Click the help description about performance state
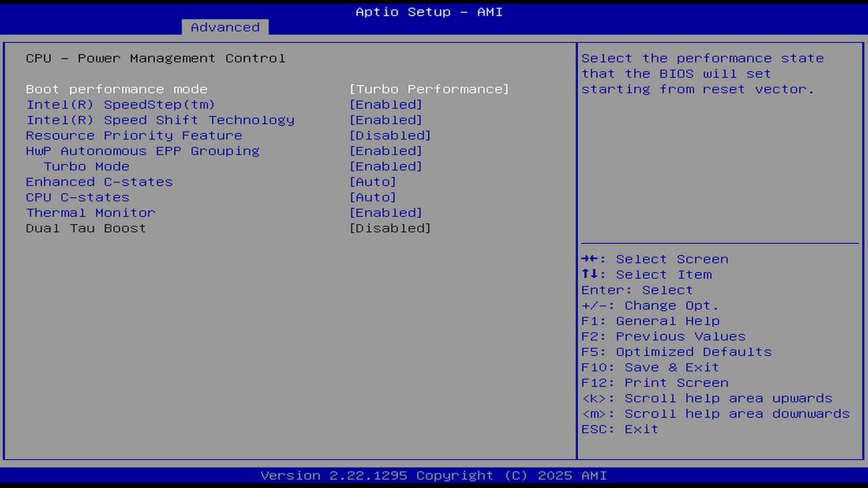868x488 pixels. [x=703, y=74]
